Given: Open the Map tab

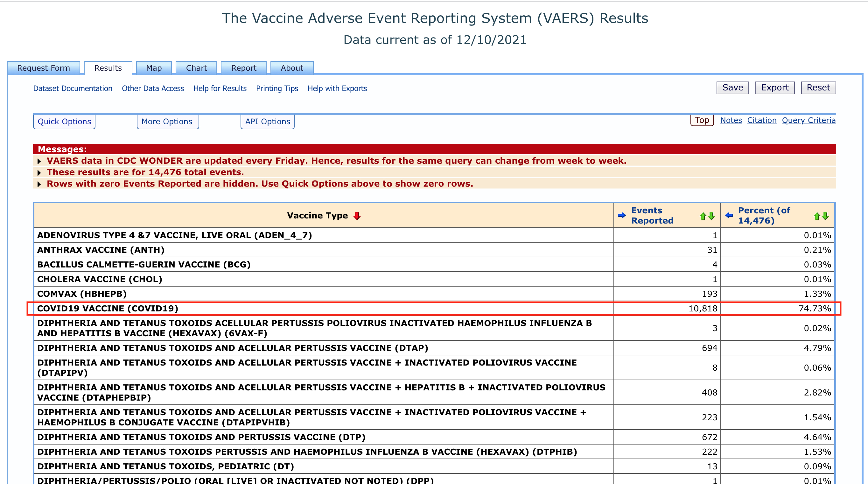Looking at the screenshot, I should [x=154, y=68].
